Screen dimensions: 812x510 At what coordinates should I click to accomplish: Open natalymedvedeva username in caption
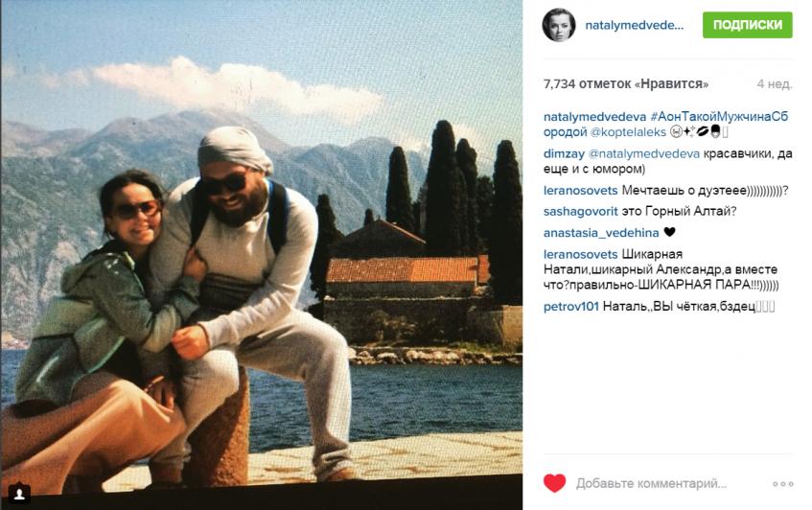point(594,117)
